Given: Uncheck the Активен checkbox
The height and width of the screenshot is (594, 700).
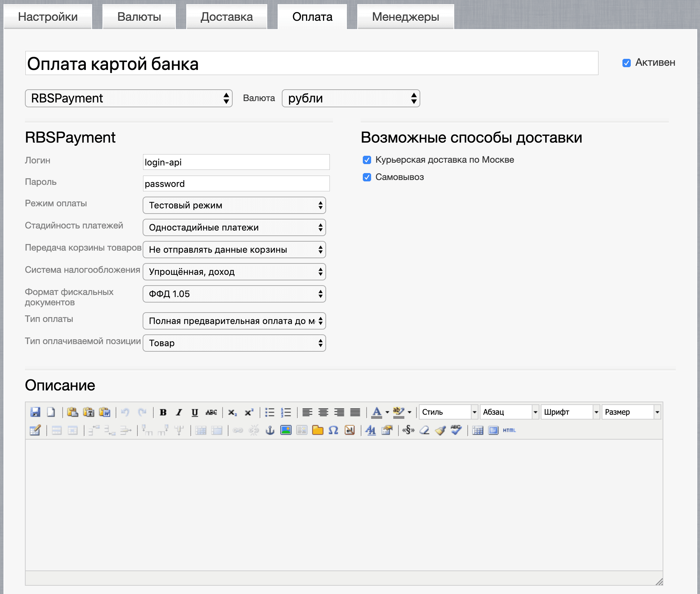Looking at the screenshot, I should 626,63.
